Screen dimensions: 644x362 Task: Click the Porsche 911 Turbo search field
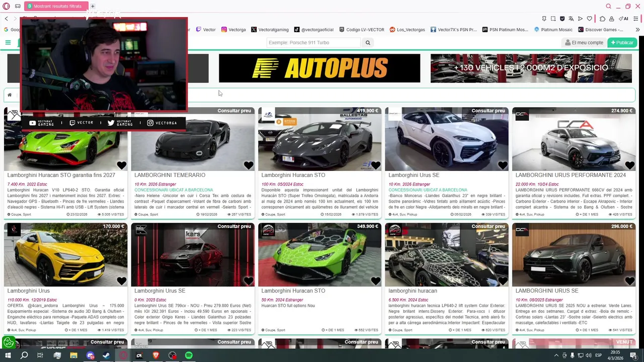click(x=313, y=43)
